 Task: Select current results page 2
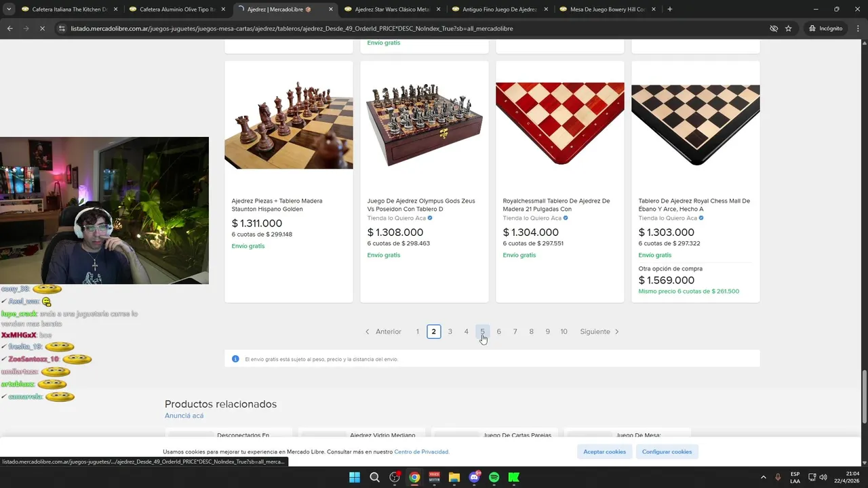tap(434, 331)
